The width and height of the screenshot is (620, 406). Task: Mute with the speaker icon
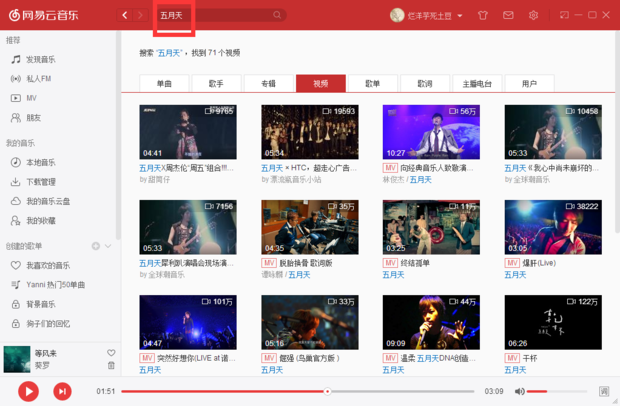[520, 391]
